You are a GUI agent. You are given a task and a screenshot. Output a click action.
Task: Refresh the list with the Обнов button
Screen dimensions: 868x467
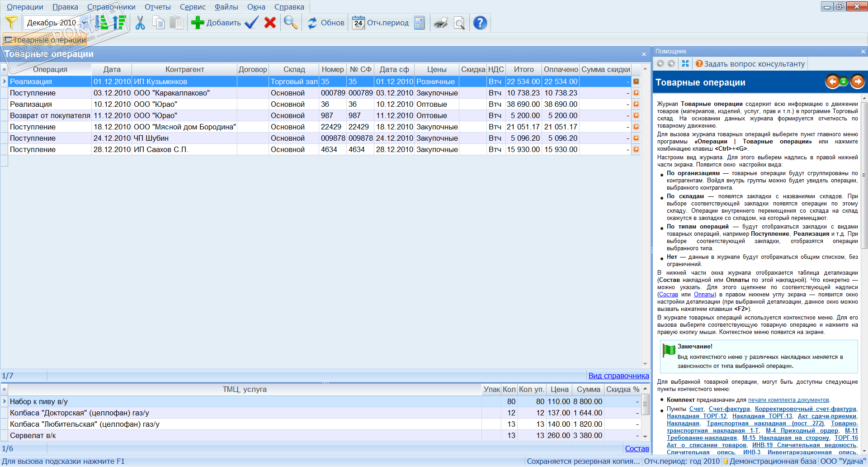pos(325,23)
